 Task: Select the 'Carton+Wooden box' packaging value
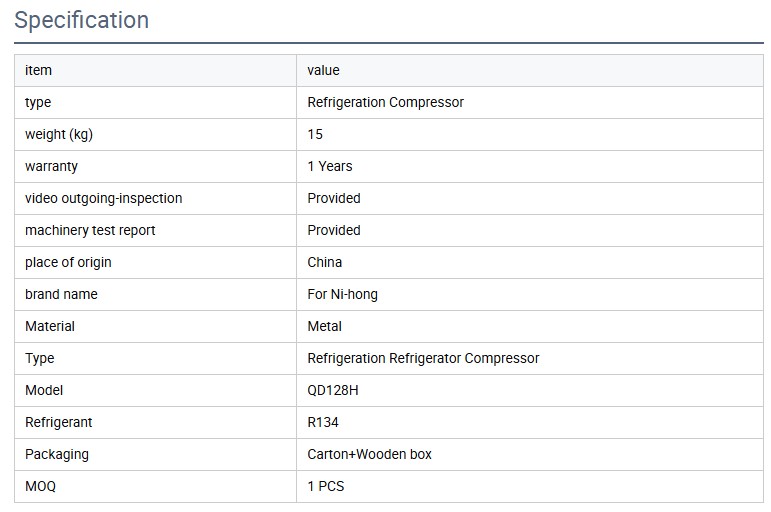(x=369, y=454)
